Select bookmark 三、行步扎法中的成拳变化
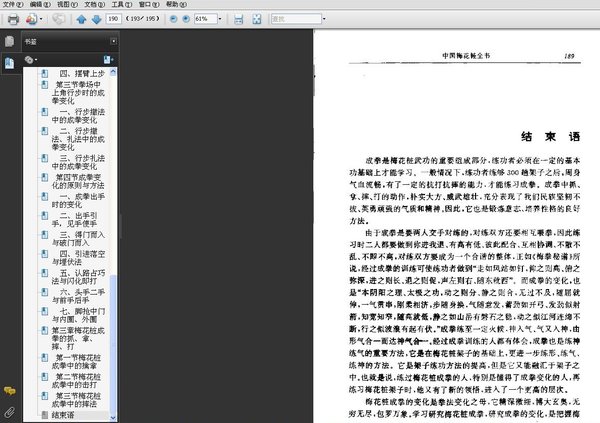Viewport: 600px width, 423px height. click(78, 162)
